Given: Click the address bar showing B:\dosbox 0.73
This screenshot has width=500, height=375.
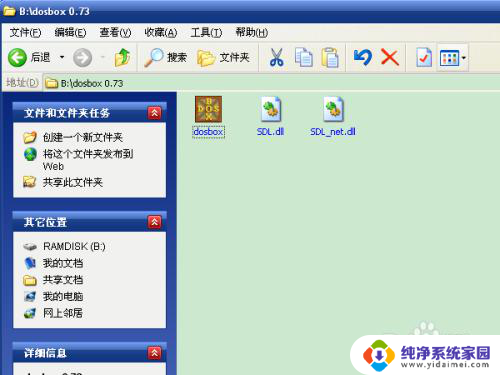Looking at the screenshot, I should point(272,83).
